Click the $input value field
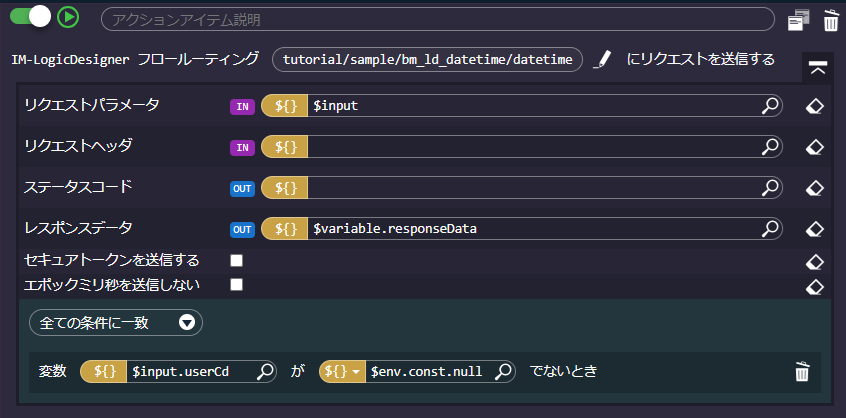846x418 pixels. pyautogui.click(x=533, y=106)
